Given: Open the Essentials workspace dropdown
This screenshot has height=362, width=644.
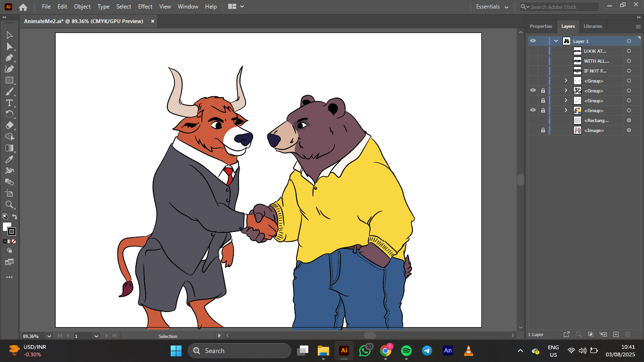Looking at the screenshot, I should (492, 7).
